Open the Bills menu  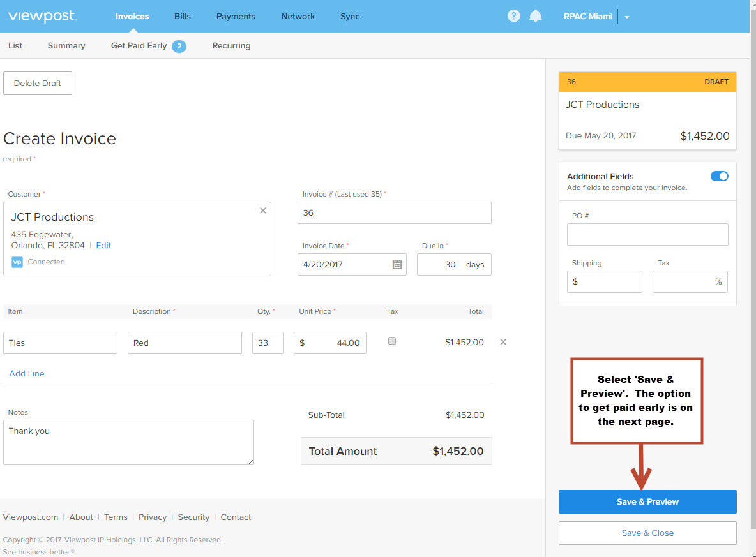(x=182, y=17)
